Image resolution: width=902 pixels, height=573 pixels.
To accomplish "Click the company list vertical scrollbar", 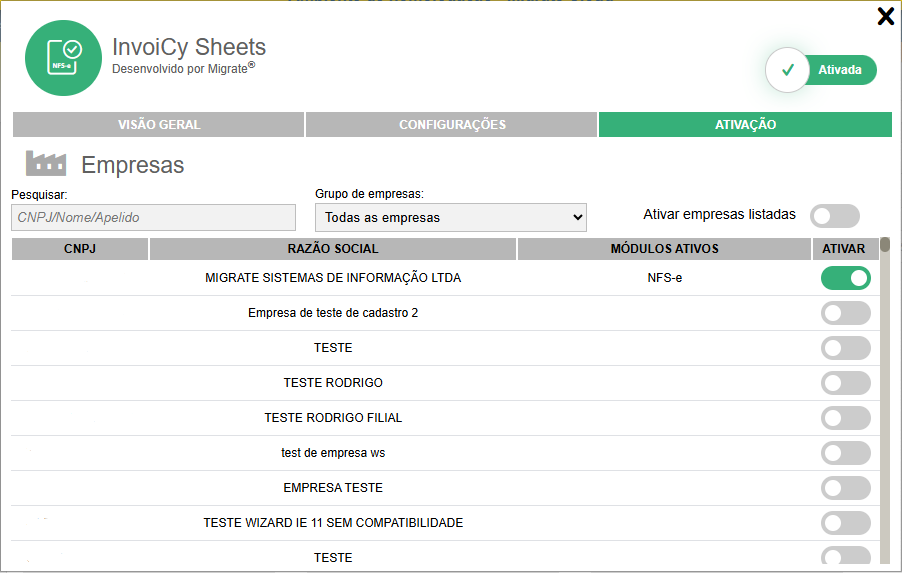I will pyautogui.click(x=885, y=400).
